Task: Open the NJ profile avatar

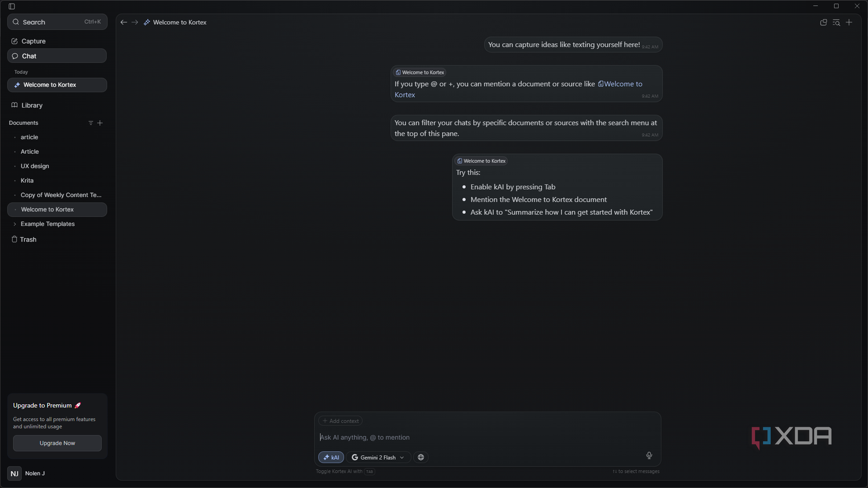Action: coord(14,474)
